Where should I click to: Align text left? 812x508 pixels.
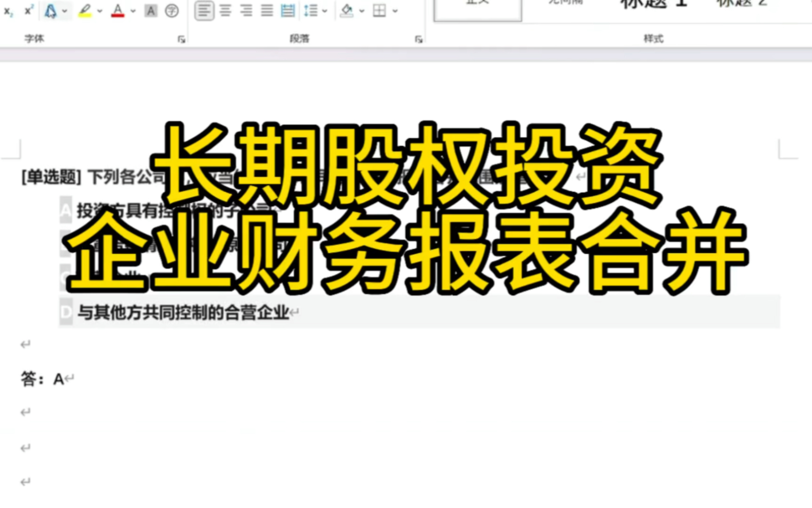click(204, 10)
